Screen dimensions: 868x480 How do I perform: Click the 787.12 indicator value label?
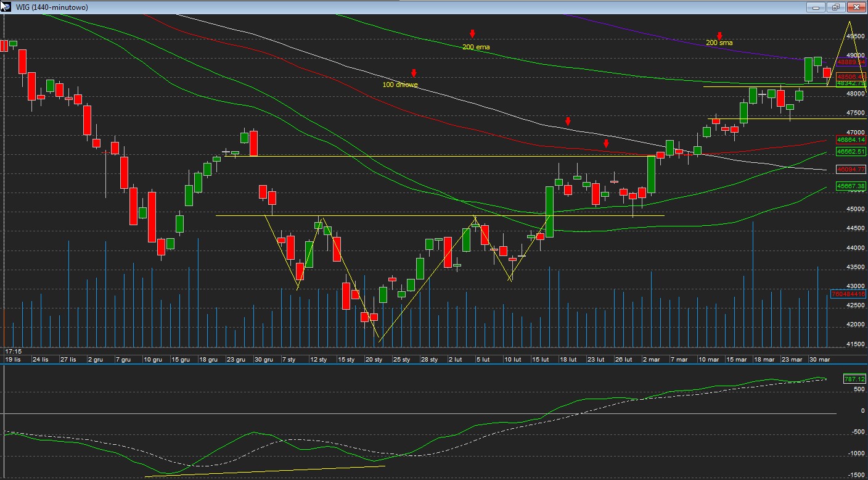(x=853, y=380)
